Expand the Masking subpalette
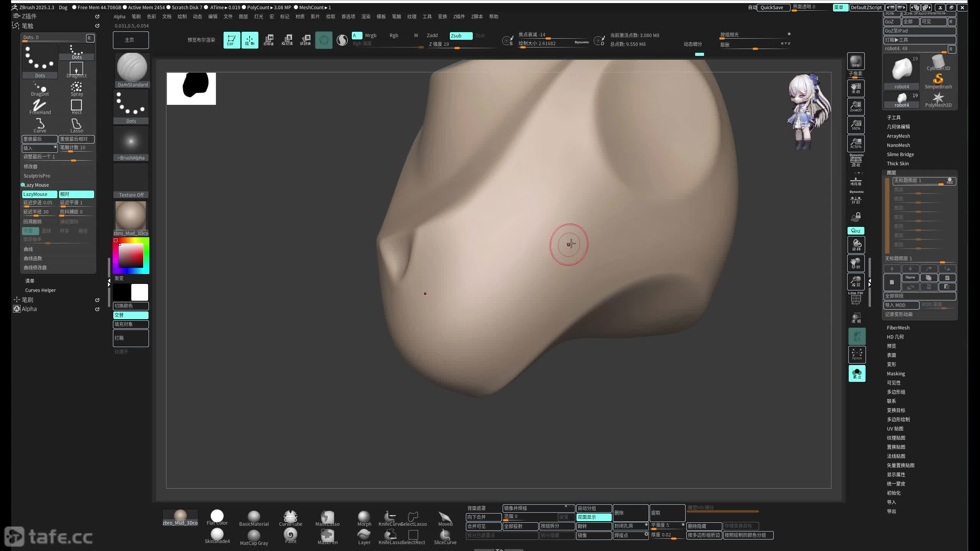 (x=896, y=373)
